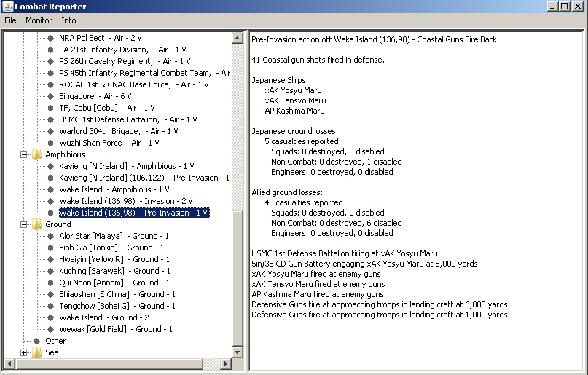Click bullet icon next to TF, Cebu
This screenshot has height=375, width=588.
[x=50, y=108]
